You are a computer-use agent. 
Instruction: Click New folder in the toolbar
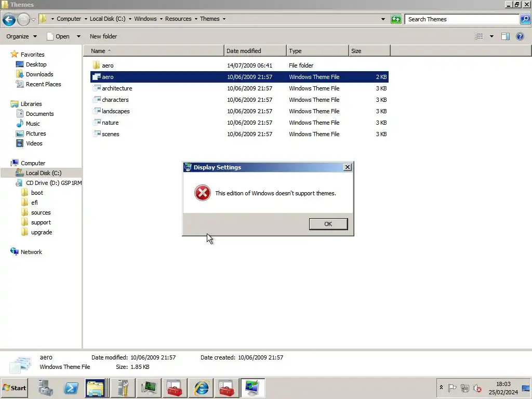click(103, 36)
